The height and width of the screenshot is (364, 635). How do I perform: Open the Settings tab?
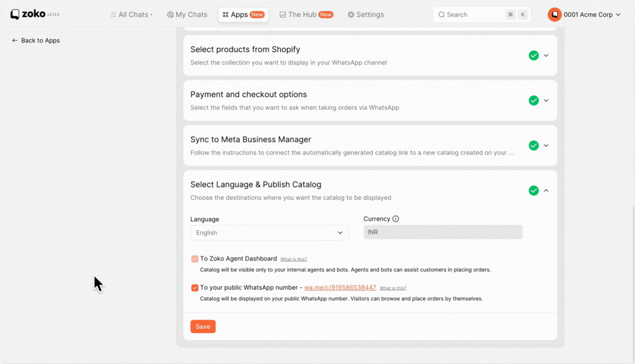pos(366,15)
